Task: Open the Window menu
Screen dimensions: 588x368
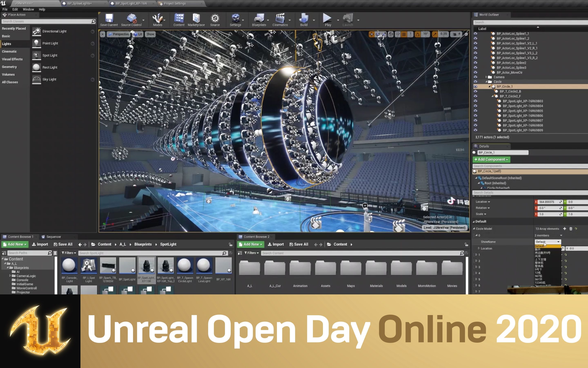Action: (28, 9)
